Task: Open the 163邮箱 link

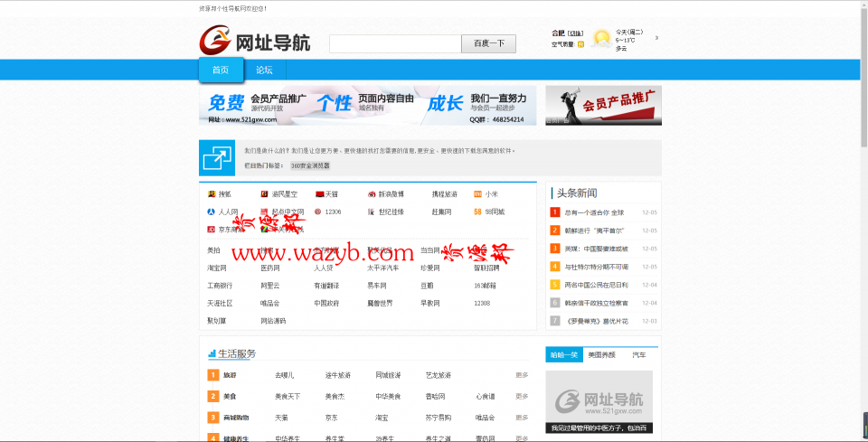Action: coord(485,286)
